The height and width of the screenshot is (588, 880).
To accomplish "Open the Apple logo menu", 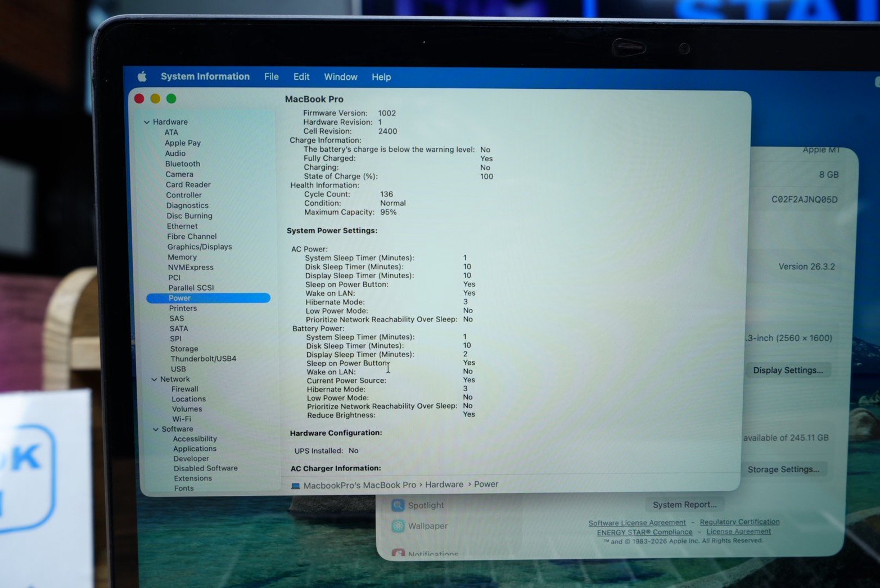I will (142, 76).
